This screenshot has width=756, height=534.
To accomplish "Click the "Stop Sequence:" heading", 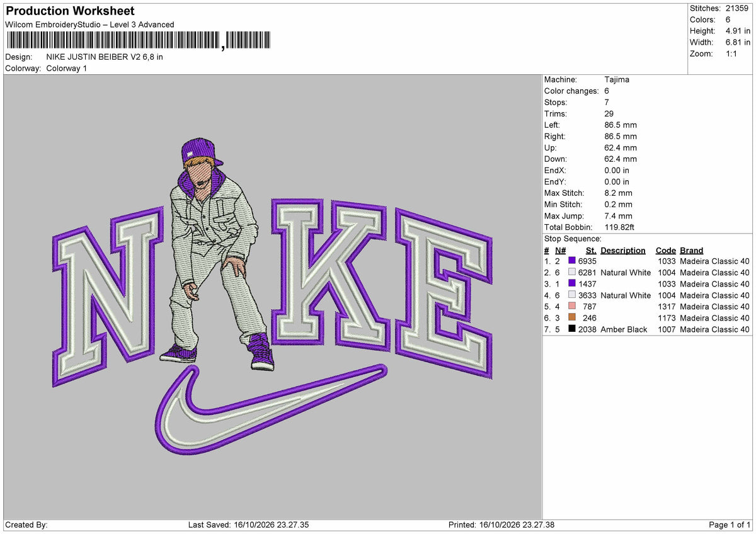I will point(573,239).
